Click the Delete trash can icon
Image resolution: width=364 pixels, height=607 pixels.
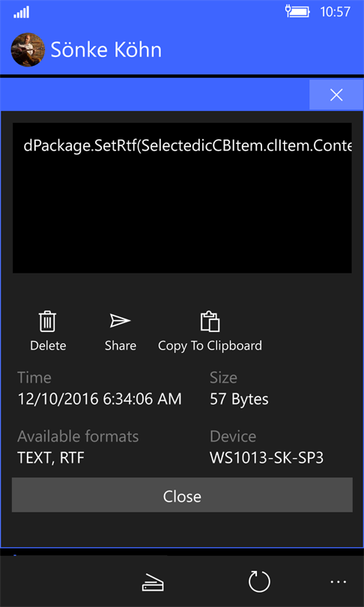[48, 321]
